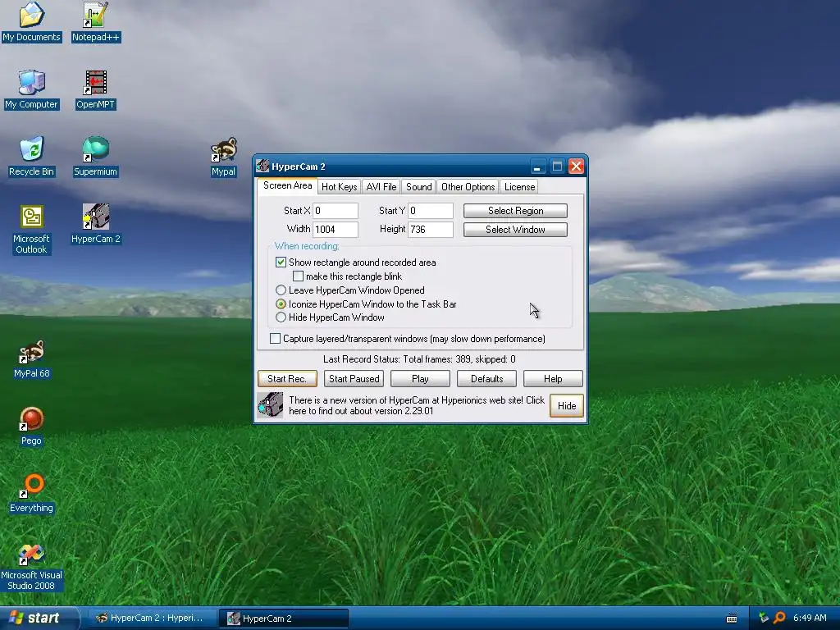Open the Hot Keys tab
840x630 pixels.
(x=339, y=186)
